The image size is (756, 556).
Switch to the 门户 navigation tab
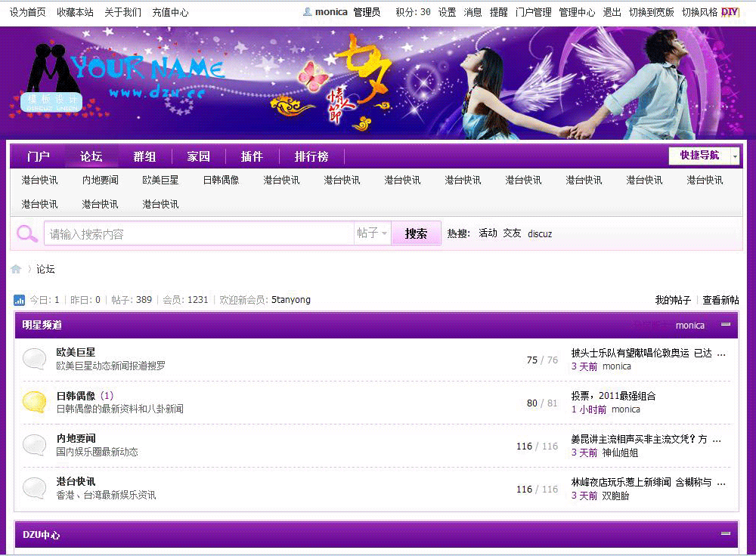[38, 156]
